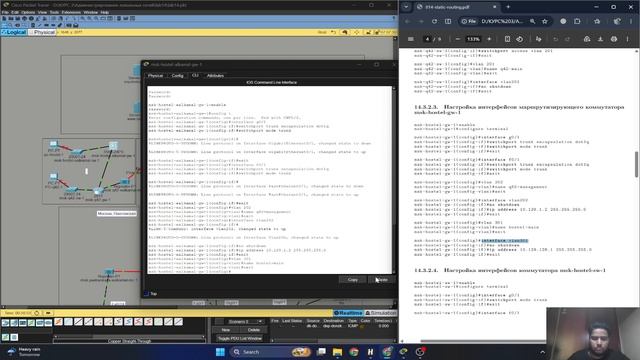Show hidden system tray icons chevron
This screenshot has height=360, width=640.
[x=542, y=352]
